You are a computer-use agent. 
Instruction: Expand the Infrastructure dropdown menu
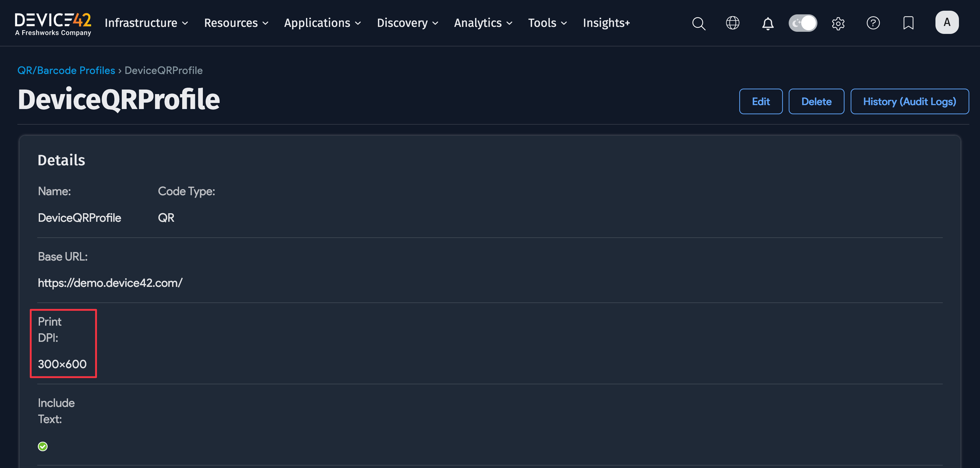(x=146, y=23)
